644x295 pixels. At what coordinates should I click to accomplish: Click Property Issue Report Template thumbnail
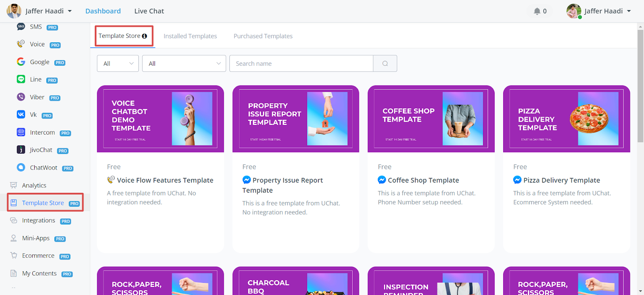[x=296, y=118]
